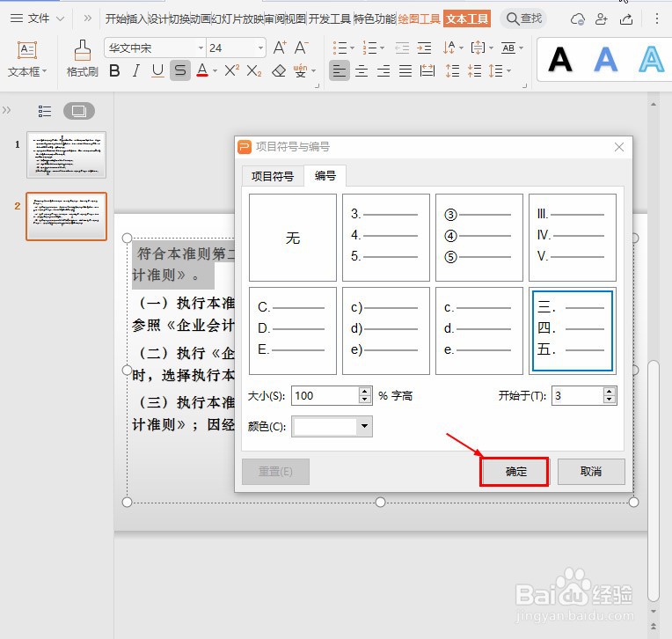
Task: Align text left
Action: click(339, 70)
